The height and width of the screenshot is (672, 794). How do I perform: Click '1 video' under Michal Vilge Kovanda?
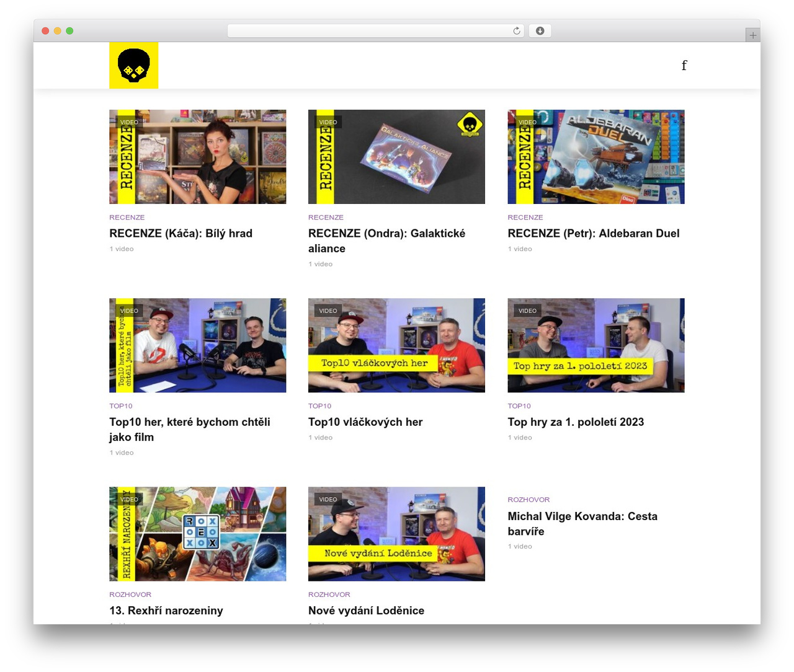(520, 547)
